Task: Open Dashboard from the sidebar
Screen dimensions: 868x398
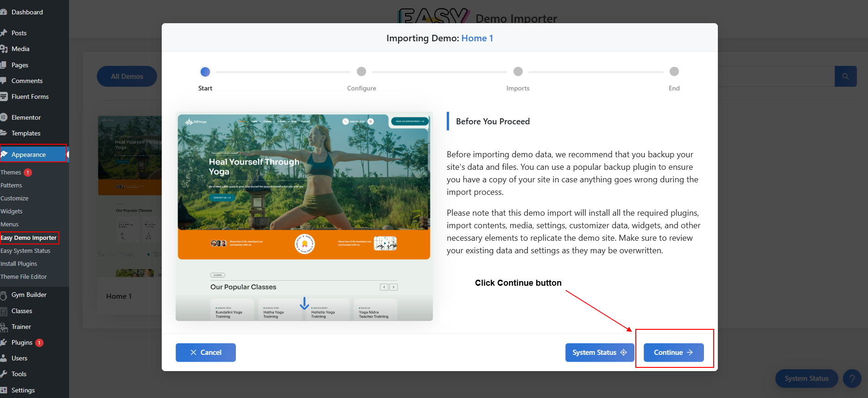Action: (27, 12)
